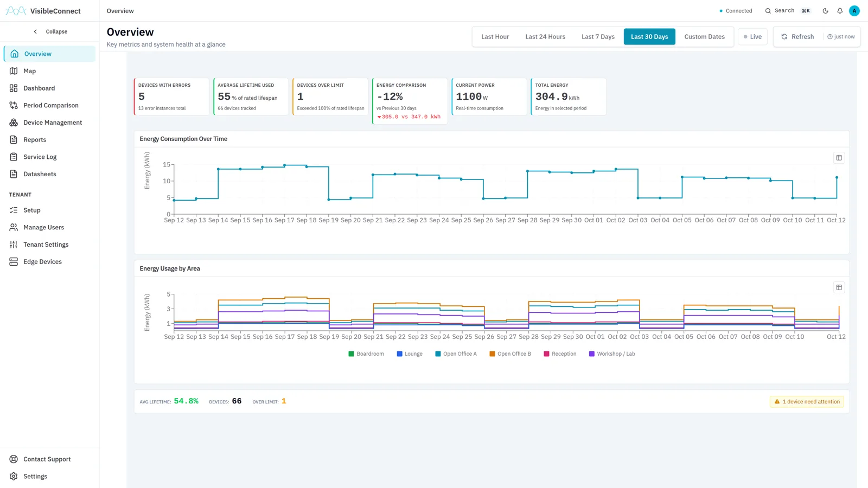868x488 pixels.
Task: Open Period Comparison label in sidebar
Action: click(x=51, y=105)
